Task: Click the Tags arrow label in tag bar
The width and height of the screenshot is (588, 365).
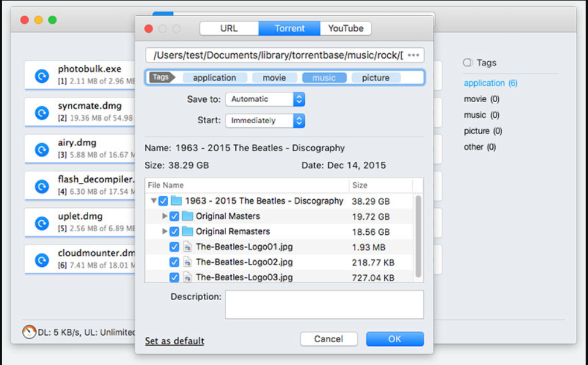Action: click(x=162, y=77)
